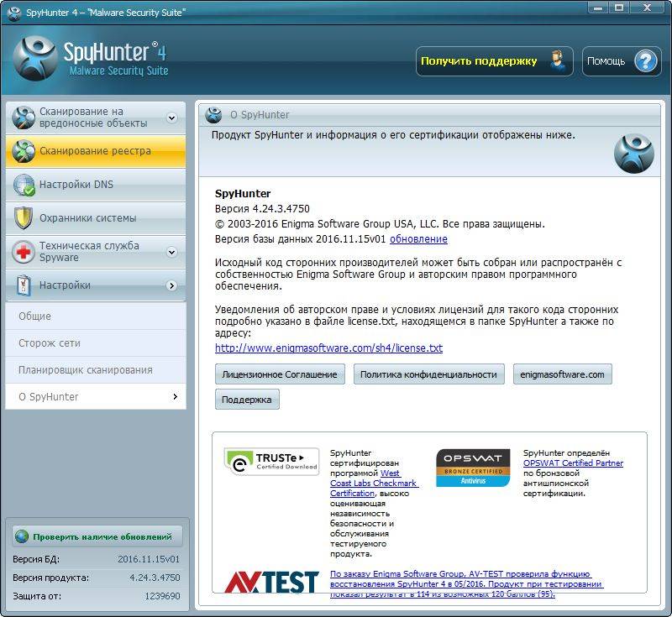Click the SpyHunter emblem in the info banner
The height and width of the screenshot is (617, 672).
click(x=634, y=154)
